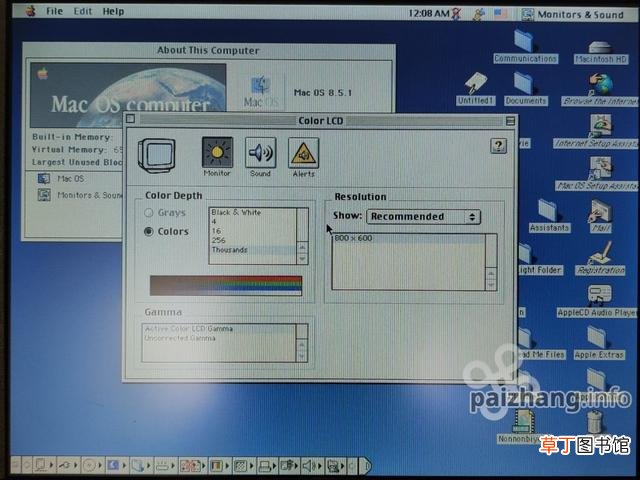Open the Show Recommended popup menu
Image resolution: width=640 pixels, height=480 pixels.
coord(423,216)
